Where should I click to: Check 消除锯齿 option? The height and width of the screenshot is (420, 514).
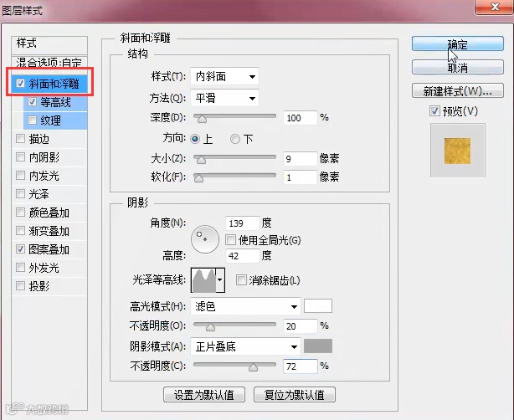coord(241,280)
